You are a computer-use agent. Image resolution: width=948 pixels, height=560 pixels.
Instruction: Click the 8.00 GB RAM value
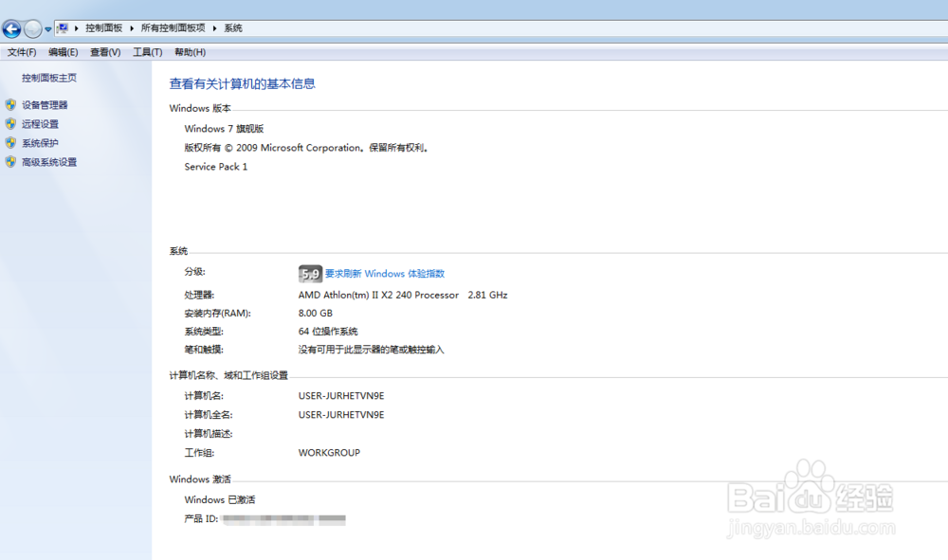[x=315, y=313]
